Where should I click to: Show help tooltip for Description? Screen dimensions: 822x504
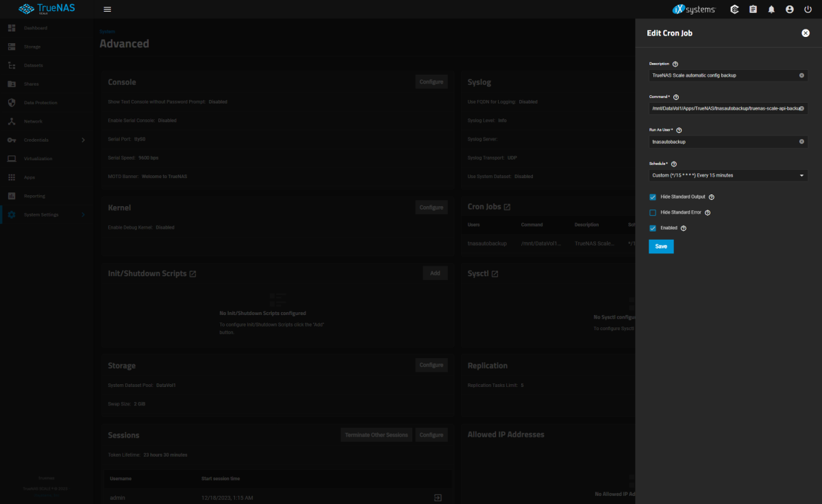coord(675,64)
